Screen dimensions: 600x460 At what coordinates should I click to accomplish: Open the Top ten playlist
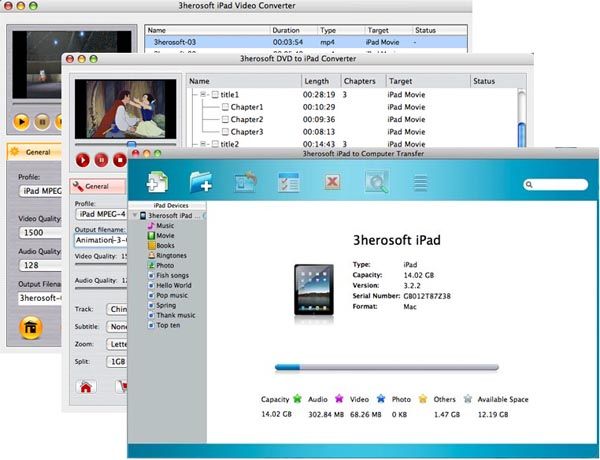164,325
